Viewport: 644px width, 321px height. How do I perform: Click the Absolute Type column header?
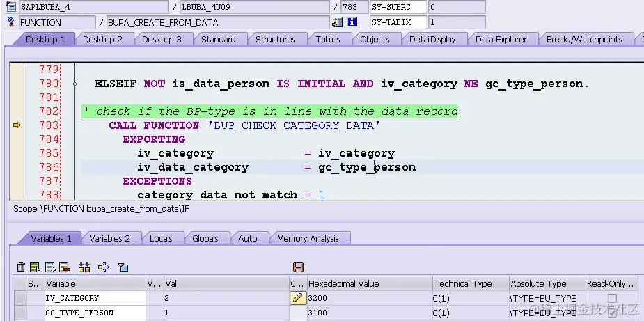click(547, 283)
